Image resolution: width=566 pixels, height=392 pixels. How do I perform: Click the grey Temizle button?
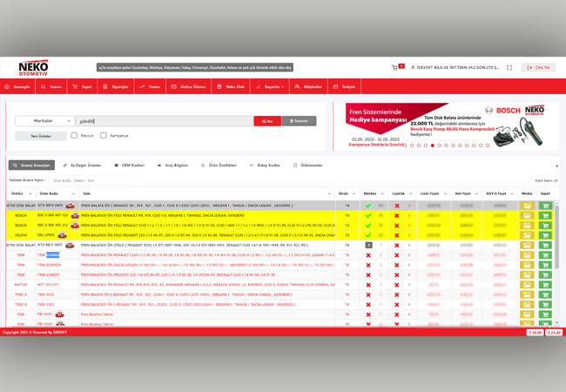click(x=299, y=121)
